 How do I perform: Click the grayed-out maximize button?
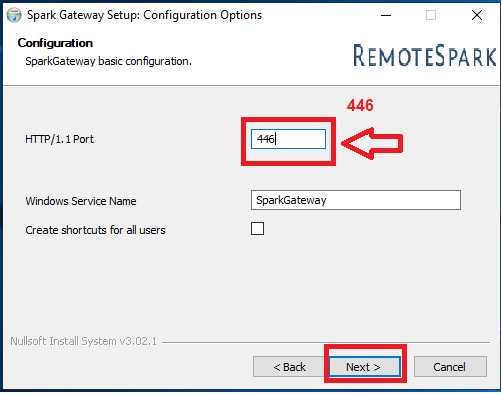(x=431, y=15)
